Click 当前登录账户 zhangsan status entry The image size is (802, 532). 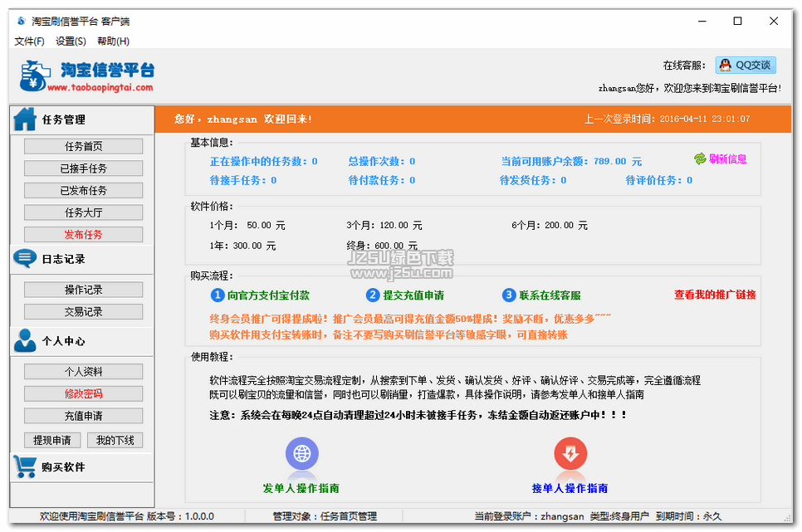coord(529,516)
